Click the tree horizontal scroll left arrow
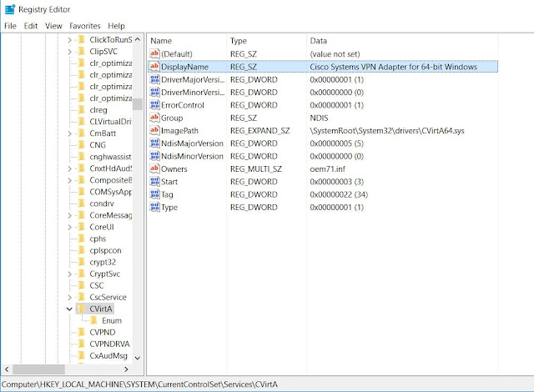The height and width of the screenshot is (392, 534). [x=7, y=369]
